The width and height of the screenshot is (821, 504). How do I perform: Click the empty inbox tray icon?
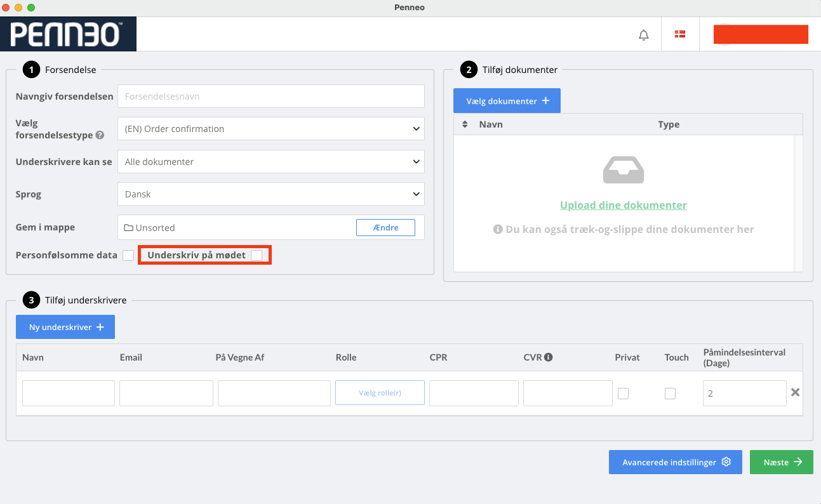tap(624, 170)
